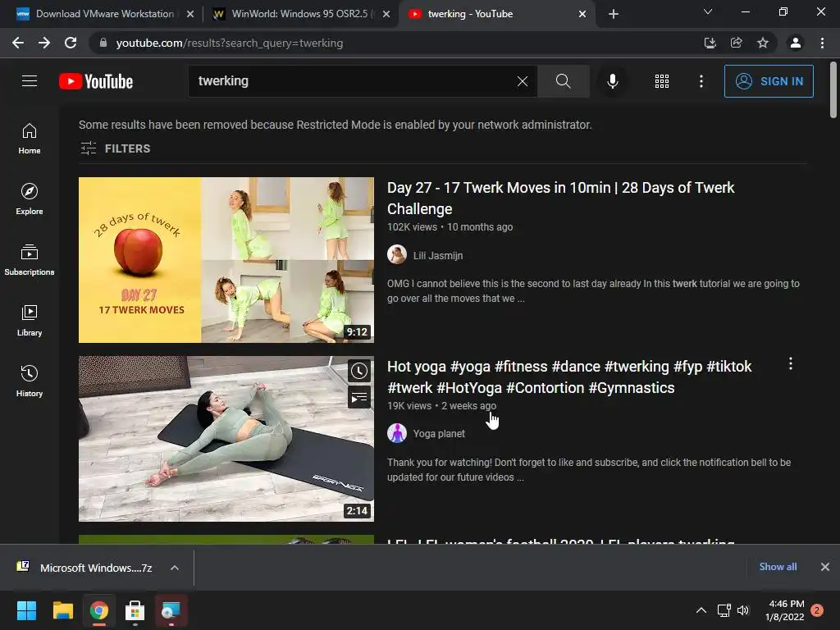Open Library in the sidebar
This screenshot has width=840, height=630.
coord(30,321)
